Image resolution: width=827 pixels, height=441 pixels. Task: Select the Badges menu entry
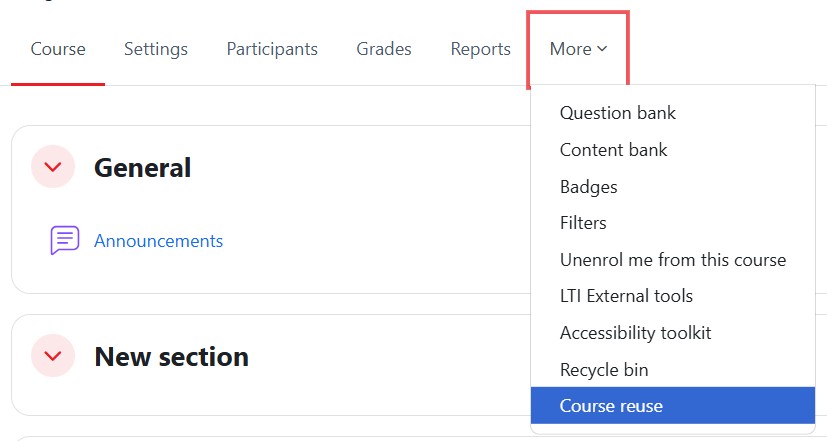pyautogui.click(x=589, y=187)
